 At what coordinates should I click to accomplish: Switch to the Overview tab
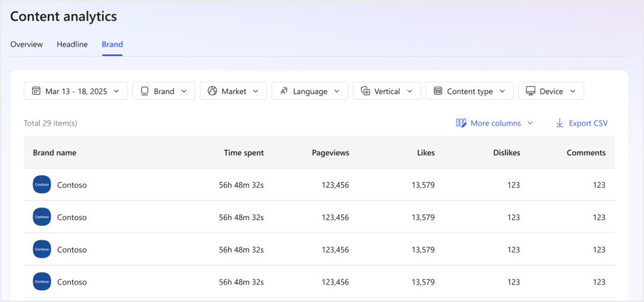point(27,45)
